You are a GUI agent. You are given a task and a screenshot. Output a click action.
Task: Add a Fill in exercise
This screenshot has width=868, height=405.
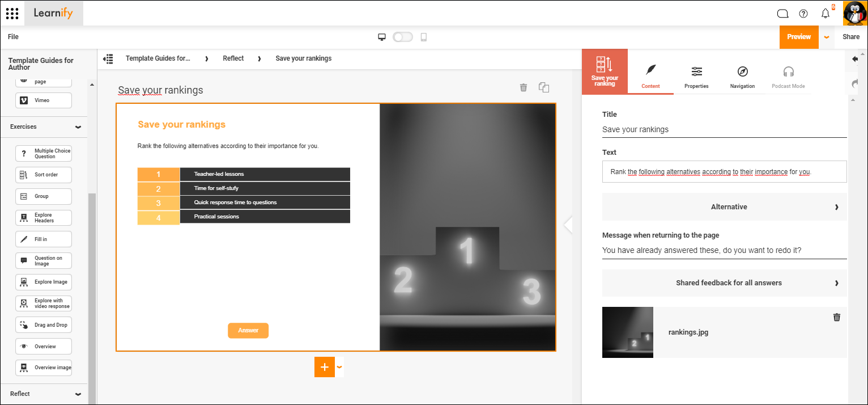pyautogui.click(x=44, y=239)
